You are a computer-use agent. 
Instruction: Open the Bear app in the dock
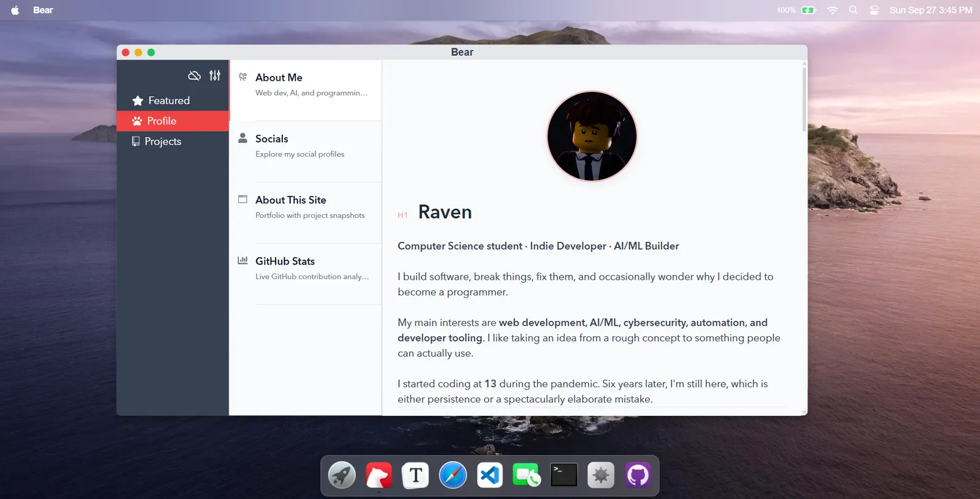(379, 475)
